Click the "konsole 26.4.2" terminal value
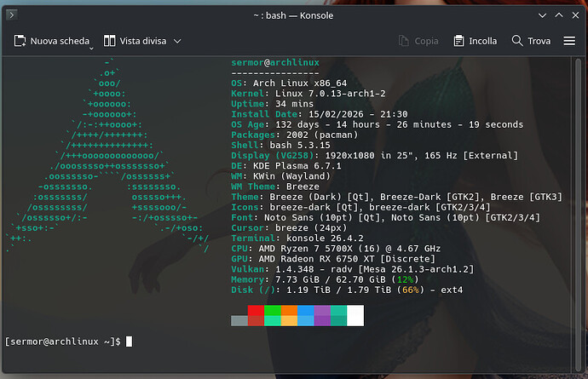The image size is (588, 379). click(325, 238)
